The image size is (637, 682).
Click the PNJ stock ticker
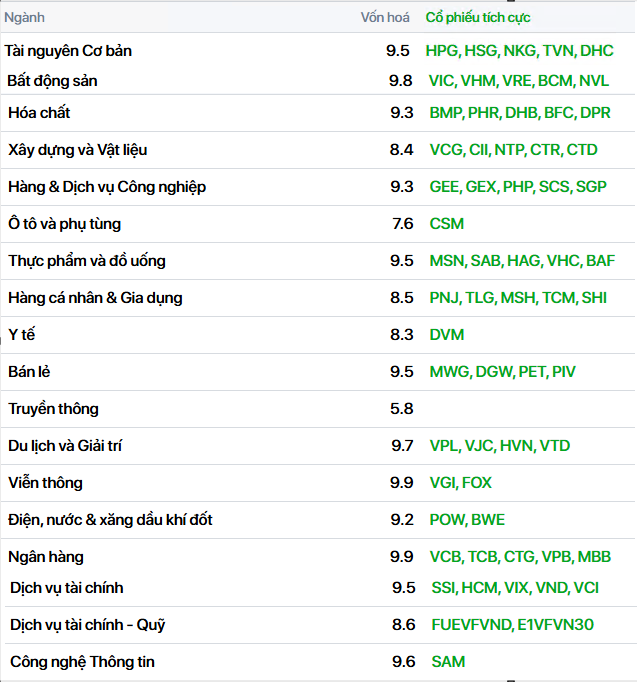point(444,298)
